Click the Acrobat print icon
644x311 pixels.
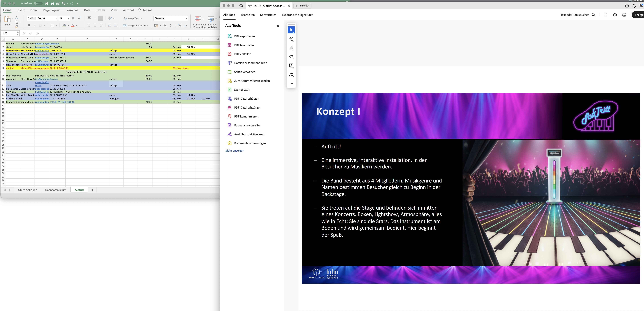[624, 15]
